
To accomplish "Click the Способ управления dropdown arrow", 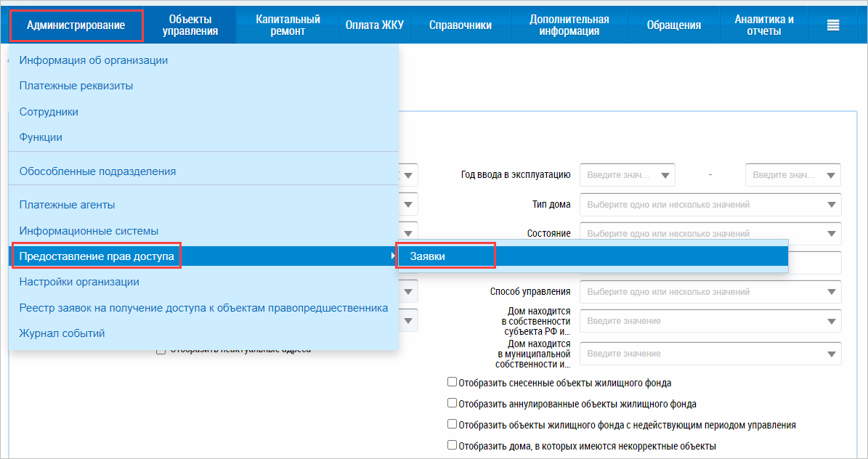I will click(831, 292).
